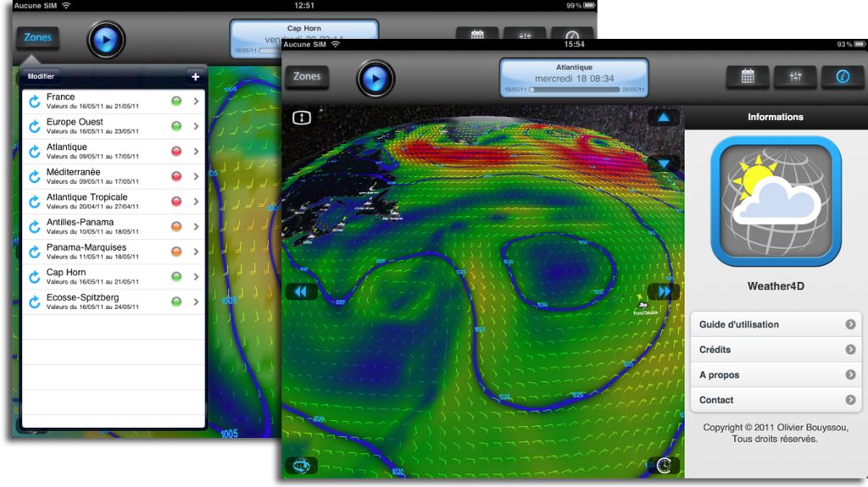868x487 pixels.
Task: Click the Weather4D app logo
Action: pyautogui.click(x=776, y=202)
